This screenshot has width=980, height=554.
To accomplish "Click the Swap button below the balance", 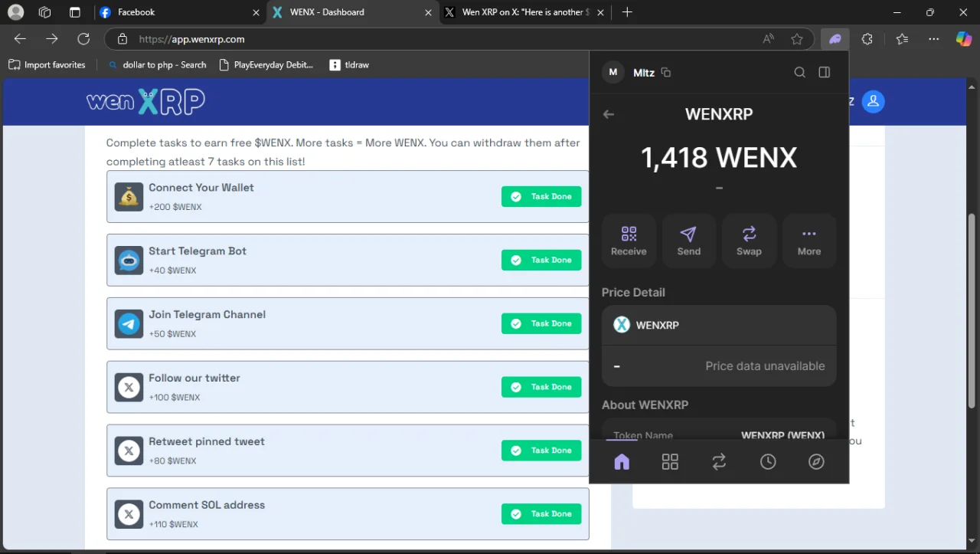I will click(x=749, y=241).
